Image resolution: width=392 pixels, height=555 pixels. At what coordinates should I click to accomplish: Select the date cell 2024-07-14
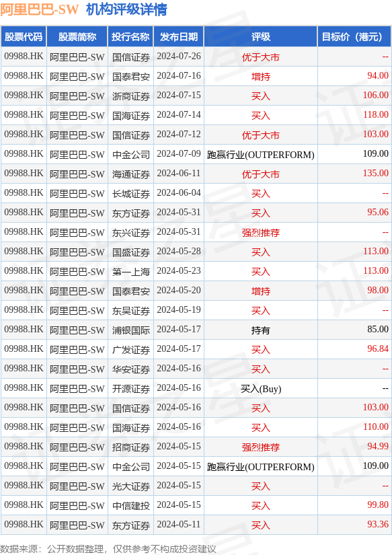[x=179, y=114]
